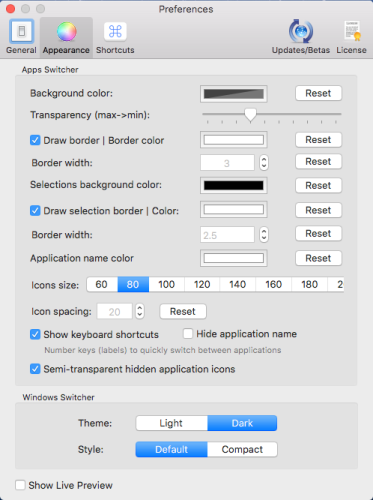Reset the Icon spacing value
The height and width of the screenshot is (500, 373).
[183, 312]
